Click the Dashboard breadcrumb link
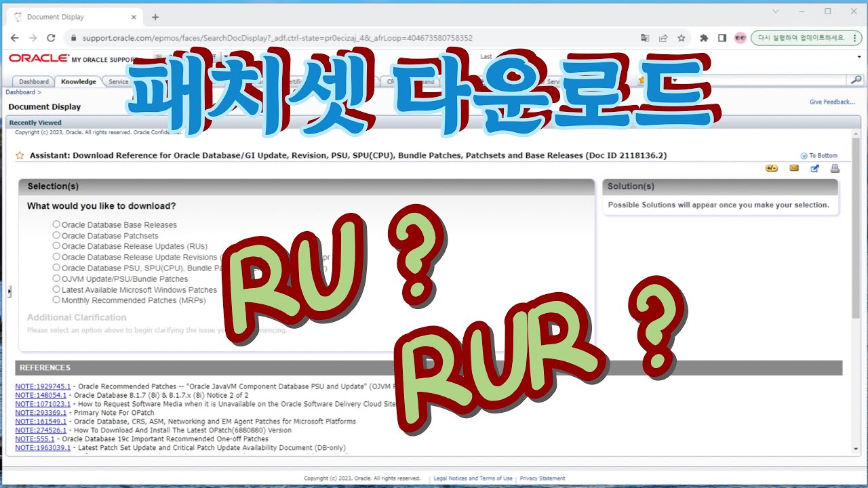Image resolution: width=868 pixels, height=488 pixels. coord(20,92)
